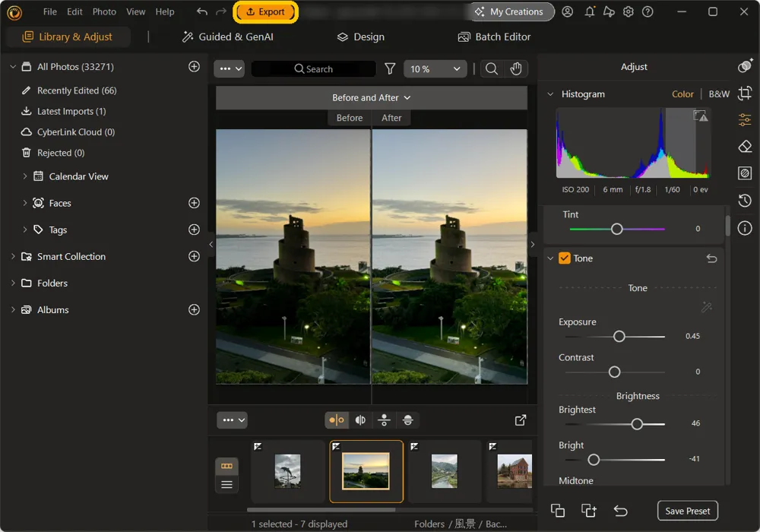Select the eraser tool in right sidebar
This screenshot has height=532, width=760.
tap(745, 146)
